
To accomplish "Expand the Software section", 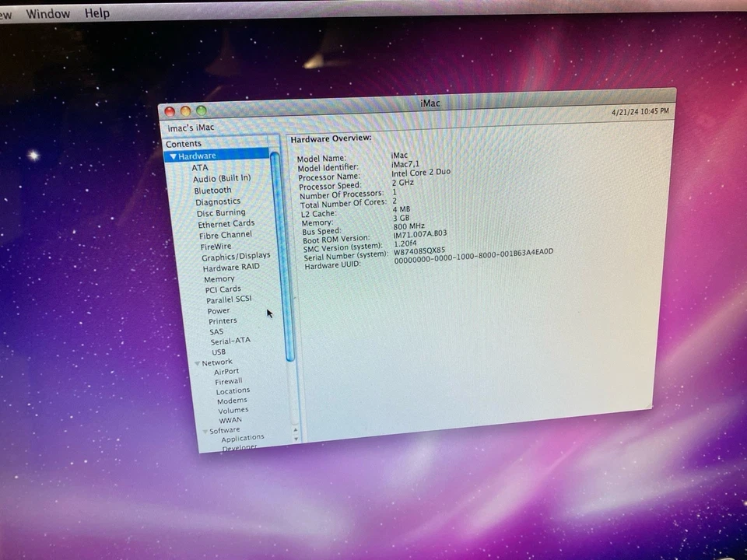I will click(x=204, y=429).
